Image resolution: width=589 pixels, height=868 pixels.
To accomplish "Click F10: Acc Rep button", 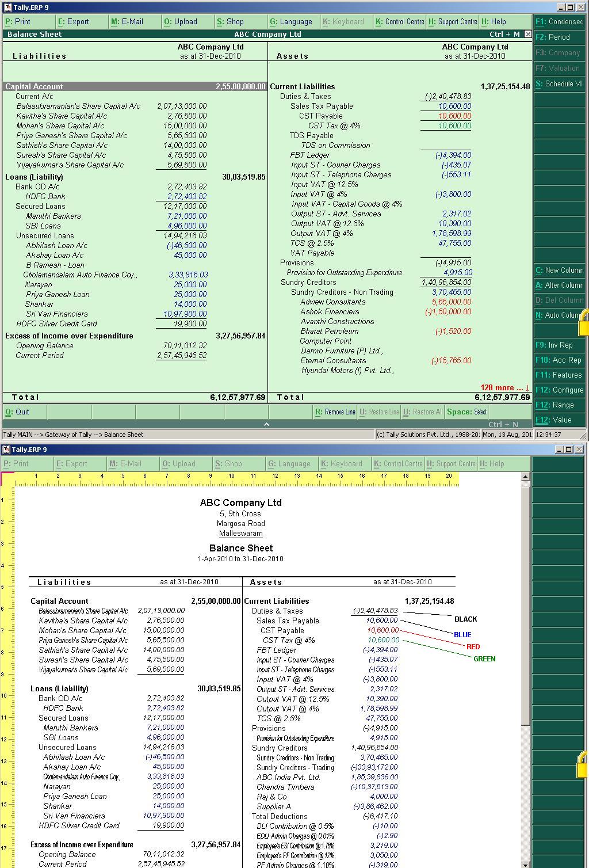I will coord(559,360).
